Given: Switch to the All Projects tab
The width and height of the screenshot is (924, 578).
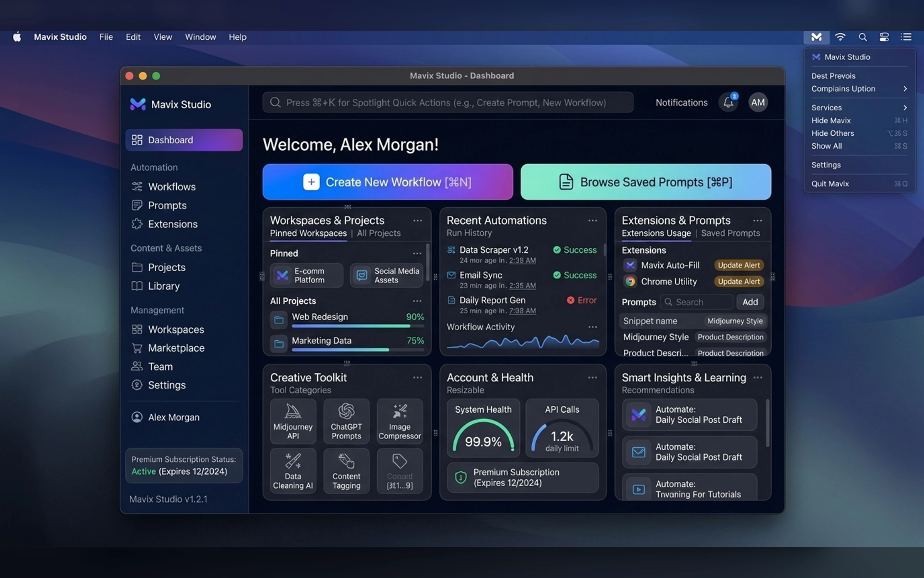Looking at the screenshot, I should tap(379, 233).
